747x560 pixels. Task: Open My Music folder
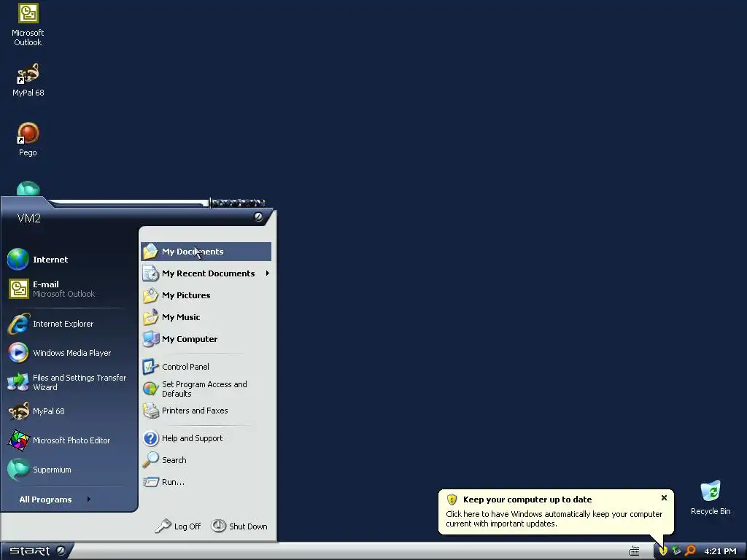tap(206, 317)
